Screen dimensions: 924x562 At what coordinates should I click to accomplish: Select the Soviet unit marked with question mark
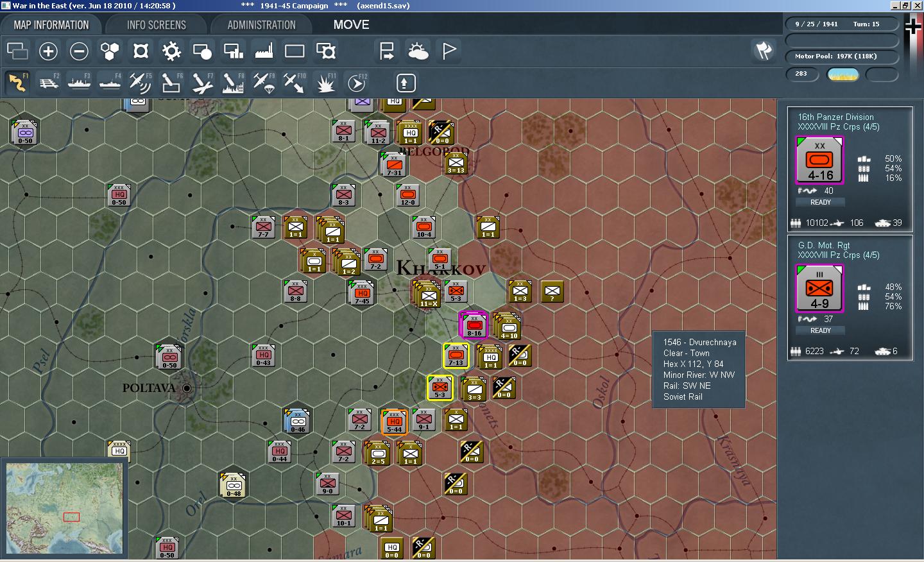coord(552,291)
